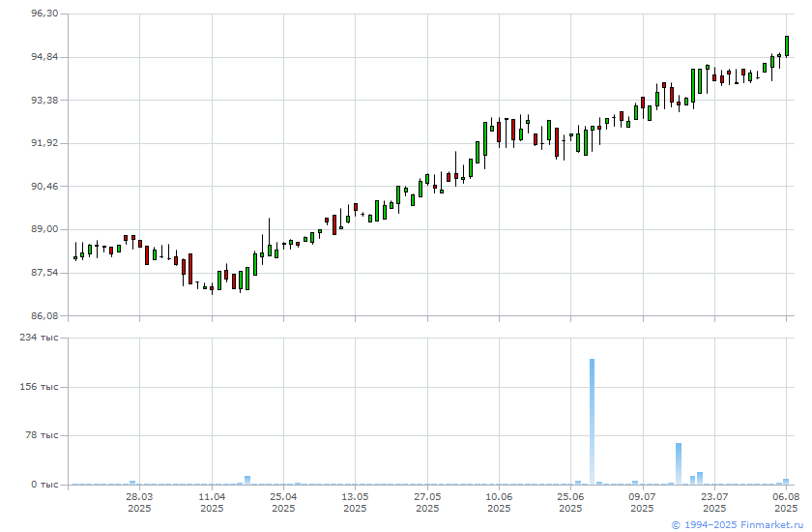This screenshot has height=532, width=812.
Task: Click the 89,00 price axis label
Action: [44, 229]
